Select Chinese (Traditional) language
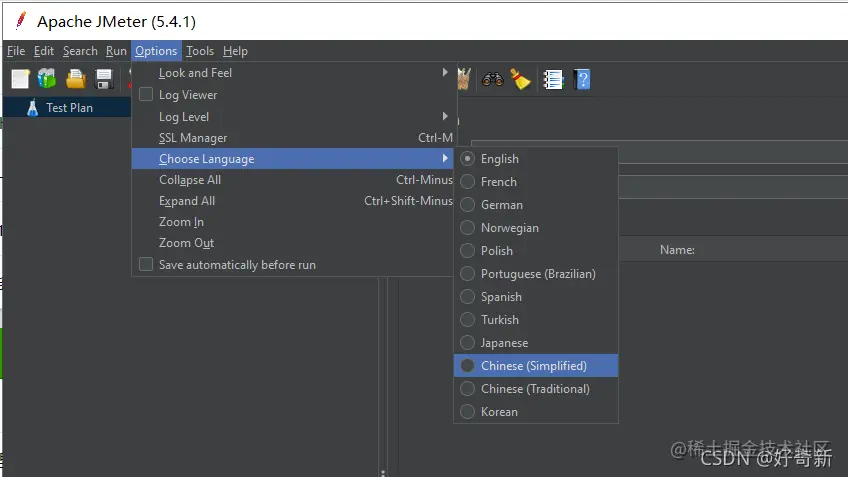Viewport: 848px width, 477px height. click(536, 389)
